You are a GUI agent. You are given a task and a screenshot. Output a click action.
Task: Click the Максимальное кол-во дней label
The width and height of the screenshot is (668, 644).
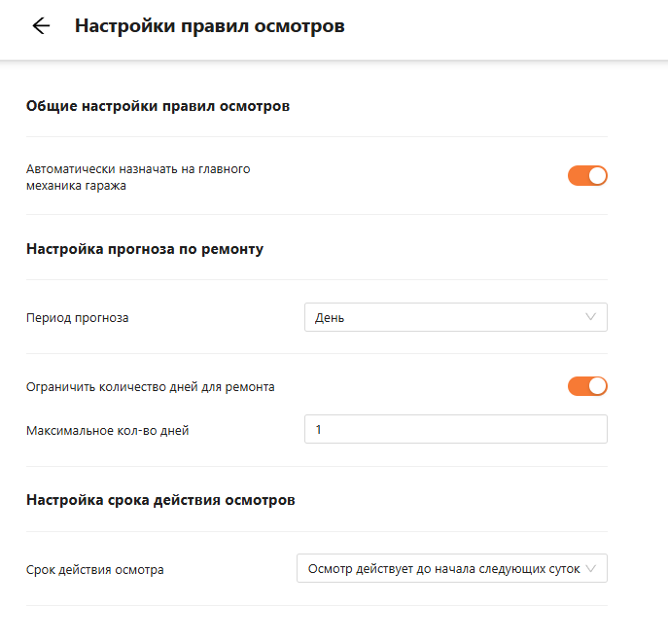pyautogui.click(x=108, y=430)
